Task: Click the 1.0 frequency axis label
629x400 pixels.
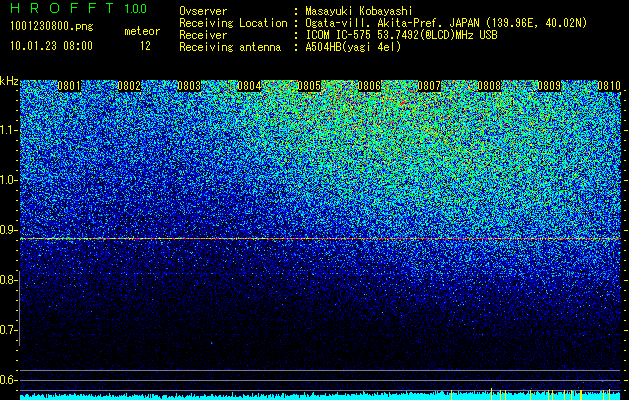Action: click(x=8, y=180)
